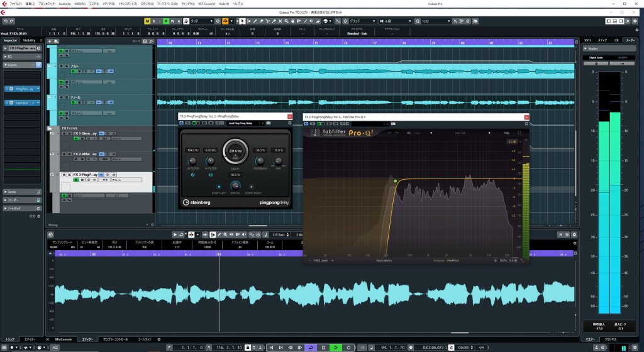This screenshot has height=352, width=644.
Task: Click the yellow EQ band node
Action: [x=396, y=181]
